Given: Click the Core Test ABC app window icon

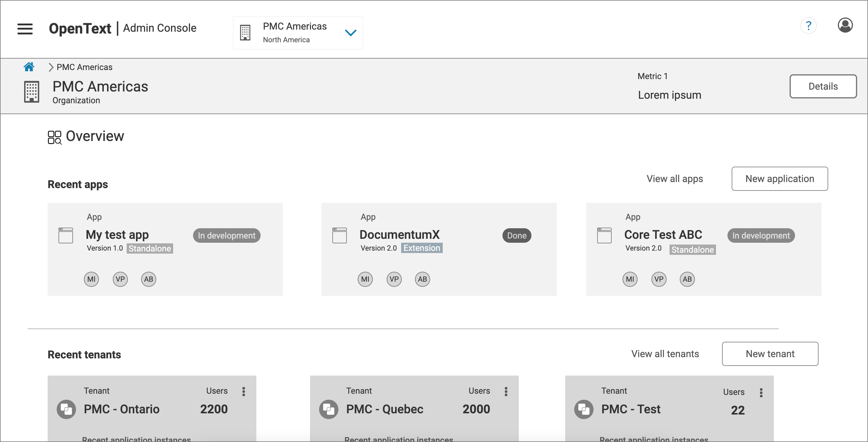Looking at the screenshot, I should click(x=604, y=235).
